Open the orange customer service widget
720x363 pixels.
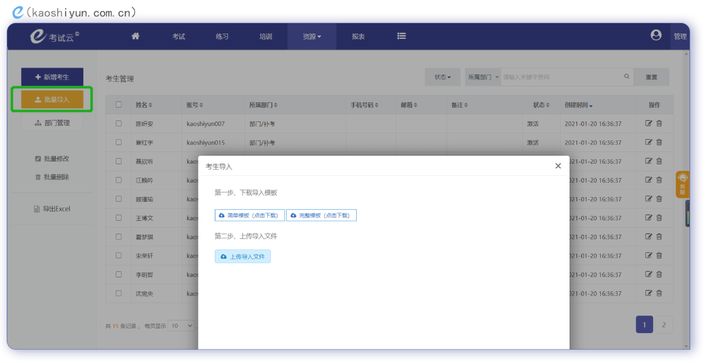[x=682, y=184]
